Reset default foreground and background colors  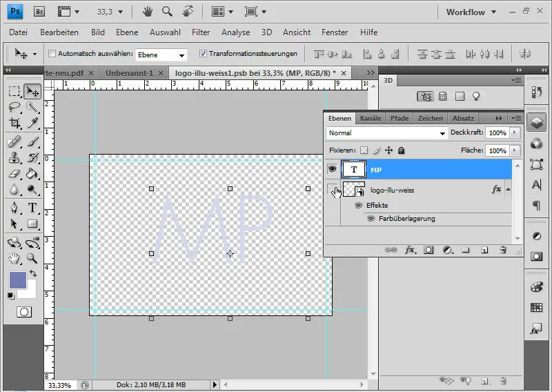[x=10, y=296]
